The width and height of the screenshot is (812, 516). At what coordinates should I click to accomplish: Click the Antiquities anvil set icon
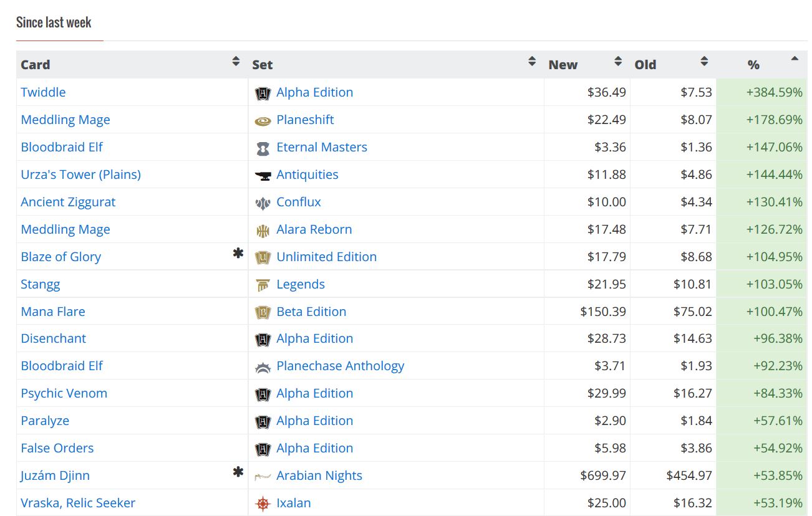(x=263, y=175)
